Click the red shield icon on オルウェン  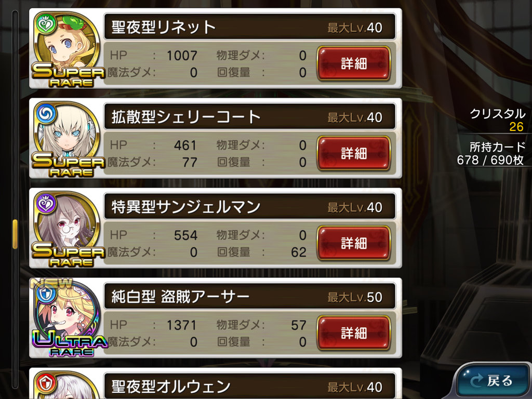[x=46, y=383]
